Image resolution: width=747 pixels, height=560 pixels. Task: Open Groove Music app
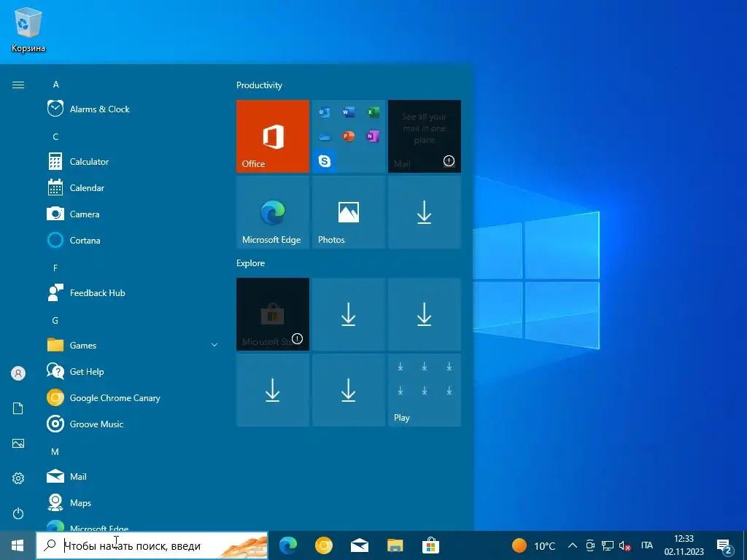[x=133, y=424]
